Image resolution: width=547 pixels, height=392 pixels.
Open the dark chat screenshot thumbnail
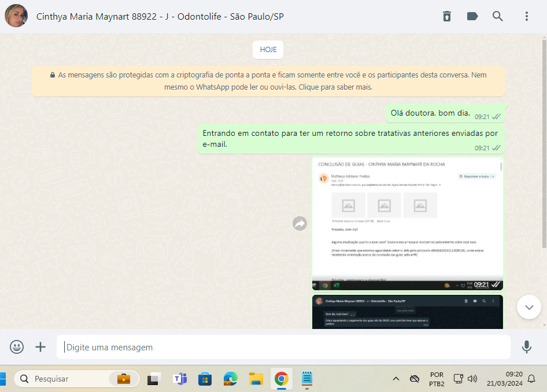408,312
